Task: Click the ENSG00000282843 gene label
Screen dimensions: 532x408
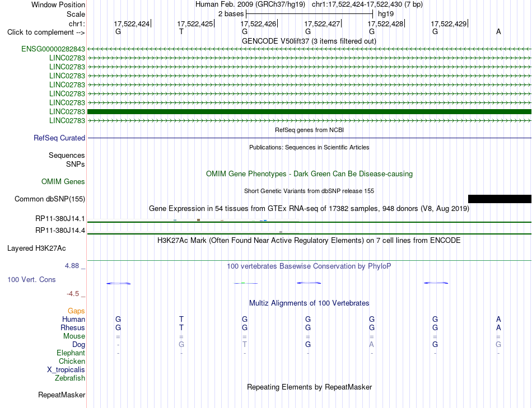Action: [x=53, y=49]
